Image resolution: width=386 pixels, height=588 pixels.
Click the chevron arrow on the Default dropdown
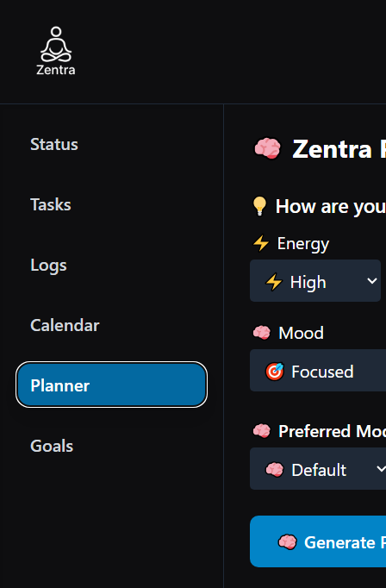pos(381,469)
